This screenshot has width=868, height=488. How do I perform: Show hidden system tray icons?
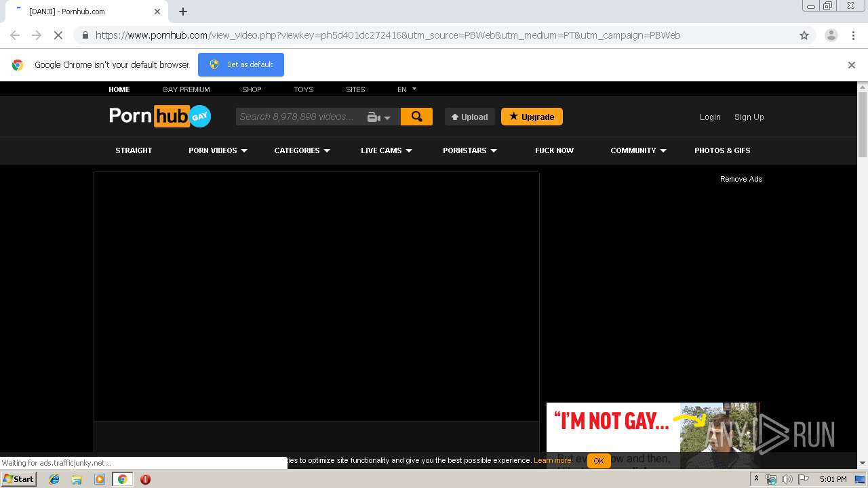[x=756, y=479]
